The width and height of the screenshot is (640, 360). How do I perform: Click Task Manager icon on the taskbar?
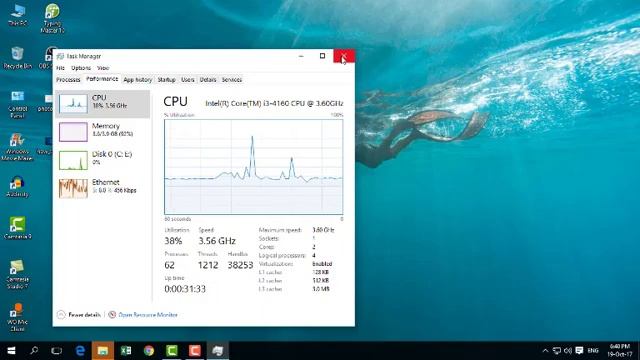(218, 351)
